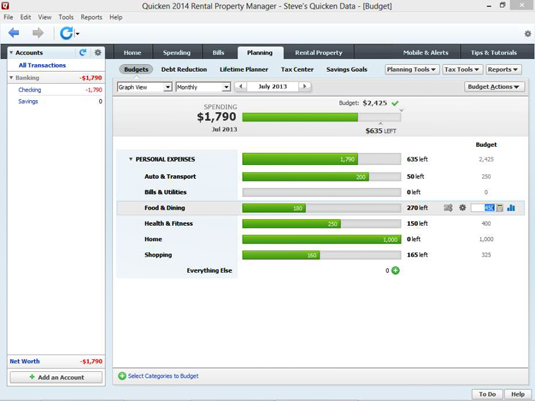Open the Reports menu in menu bar
The width and height of the screenshot is (535, 401).
[91, 17]
